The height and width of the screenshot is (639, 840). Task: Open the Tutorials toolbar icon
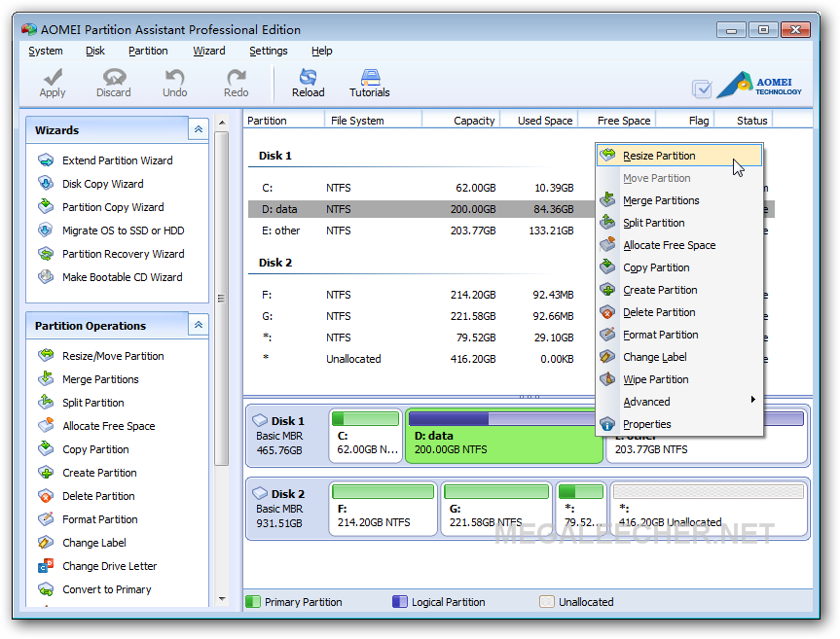(x=370, y=77)
